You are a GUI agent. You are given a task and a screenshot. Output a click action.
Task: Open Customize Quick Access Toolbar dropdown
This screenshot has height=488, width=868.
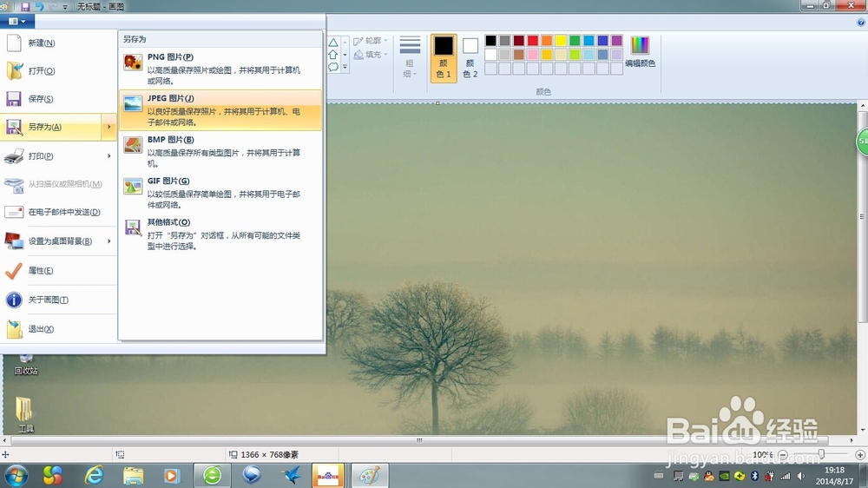65,7
